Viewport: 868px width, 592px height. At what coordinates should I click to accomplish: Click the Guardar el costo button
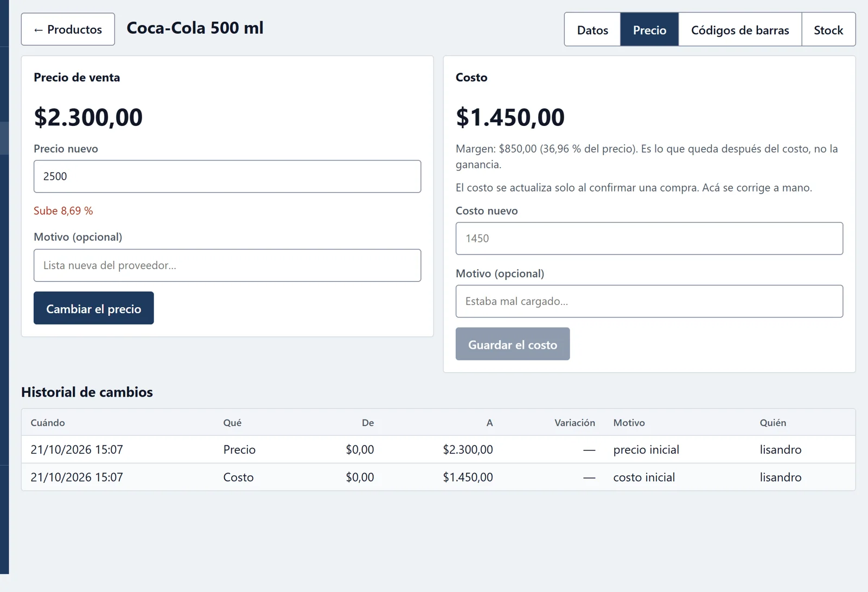(513, 344)
